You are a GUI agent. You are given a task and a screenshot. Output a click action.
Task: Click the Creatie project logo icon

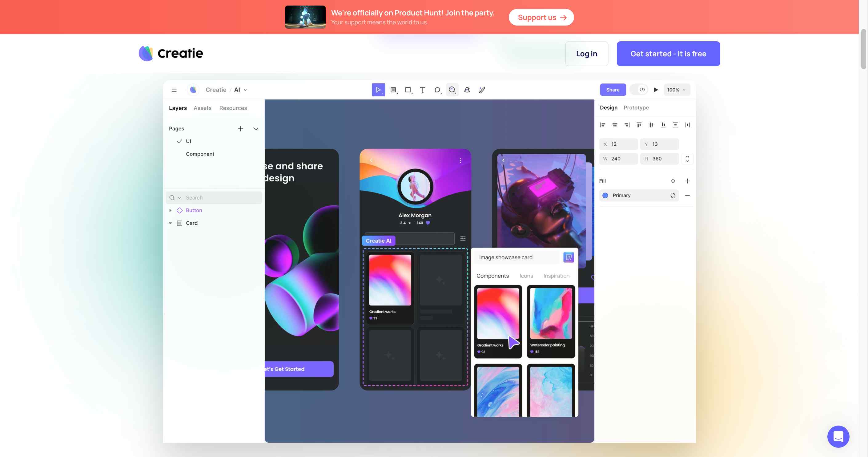193,90
